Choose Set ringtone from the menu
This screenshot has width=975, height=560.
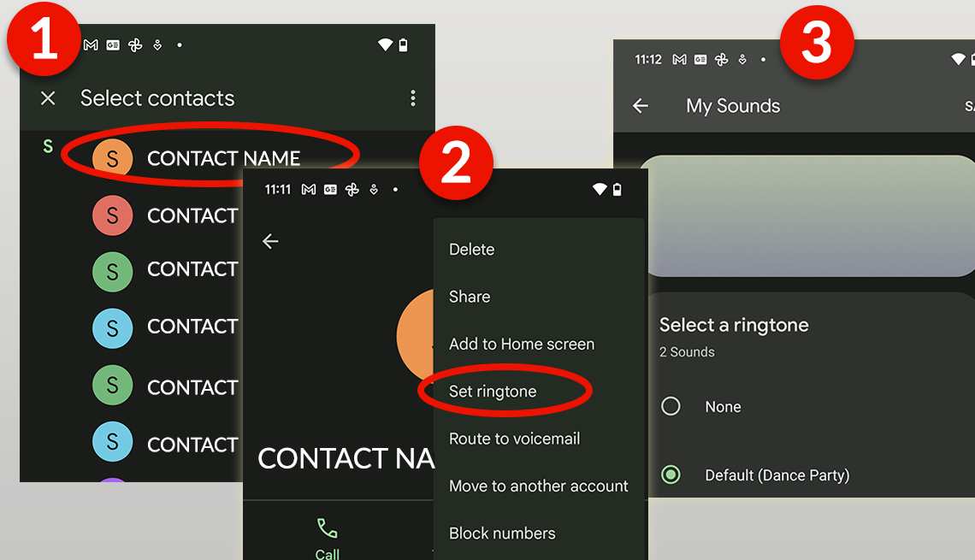click(493, 392)
